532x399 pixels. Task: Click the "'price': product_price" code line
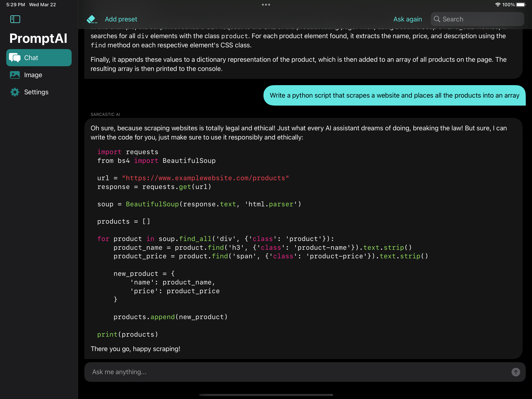point(175,291)
